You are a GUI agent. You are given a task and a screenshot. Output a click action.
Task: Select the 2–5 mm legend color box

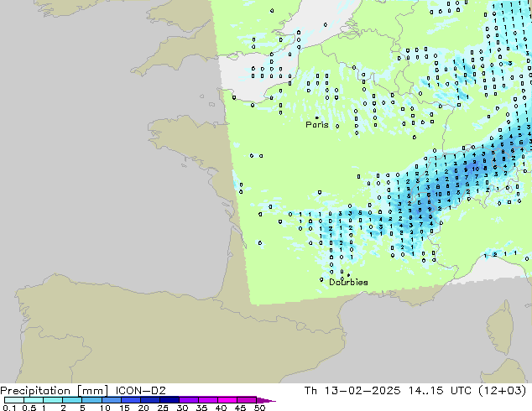(x=72, y=400)
